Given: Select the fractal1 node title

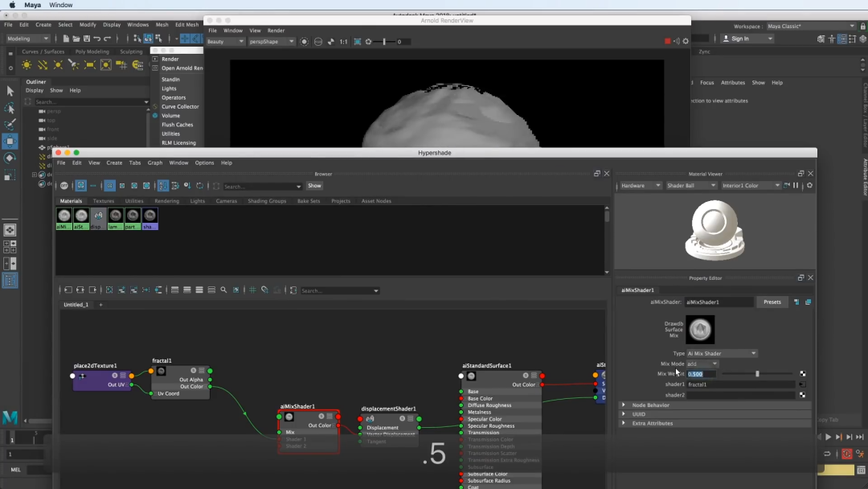Looking at the screenshot, I should point(162,360).
